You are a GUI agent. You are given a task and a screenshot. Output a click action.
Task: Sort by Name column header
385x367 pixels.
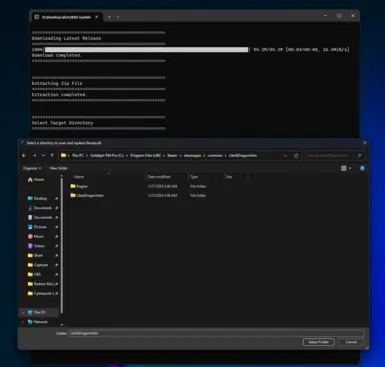coord(79,177)
